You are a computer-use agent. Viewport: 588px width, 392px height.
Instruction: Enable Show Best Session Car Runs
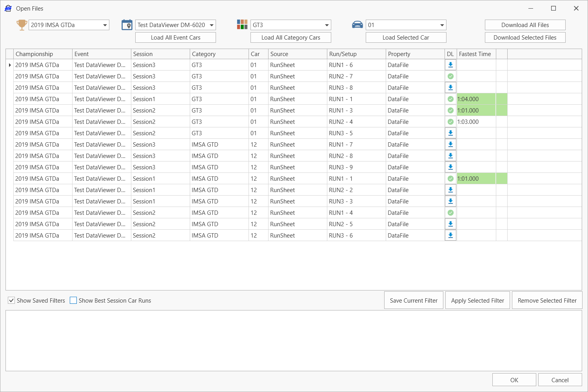(x=73, y=300)
